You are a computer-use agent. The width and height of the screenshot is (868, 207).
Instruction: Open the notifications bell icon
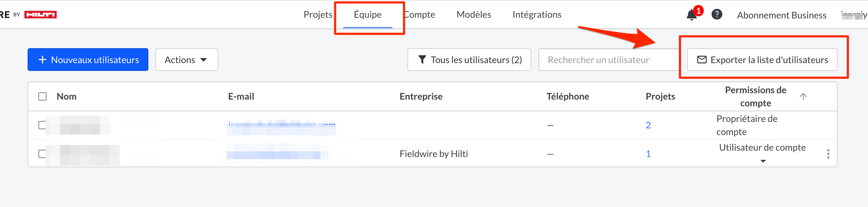pyautogui.click(x=691, y=15)
